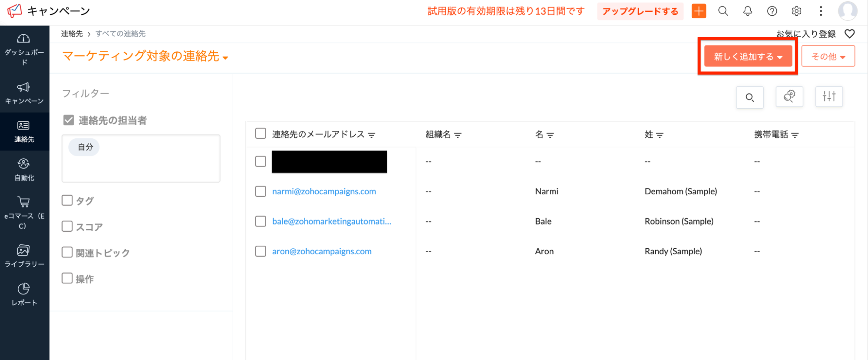Click the notification bell icon

click(x=747, y=11)
